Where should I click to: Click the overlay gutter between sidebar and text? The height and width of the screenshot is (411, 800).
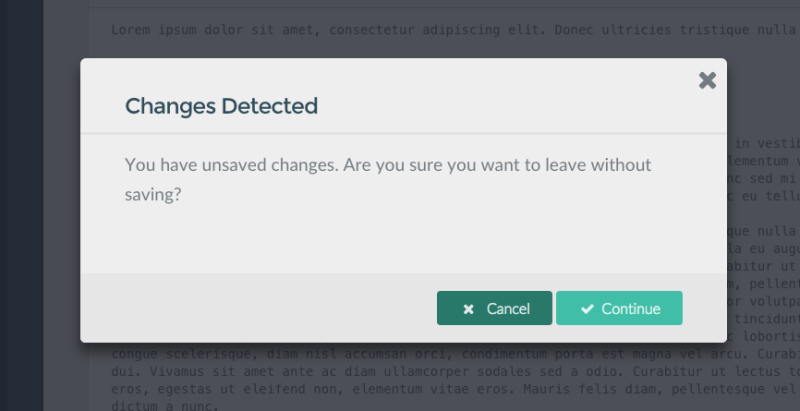point(66,206)
